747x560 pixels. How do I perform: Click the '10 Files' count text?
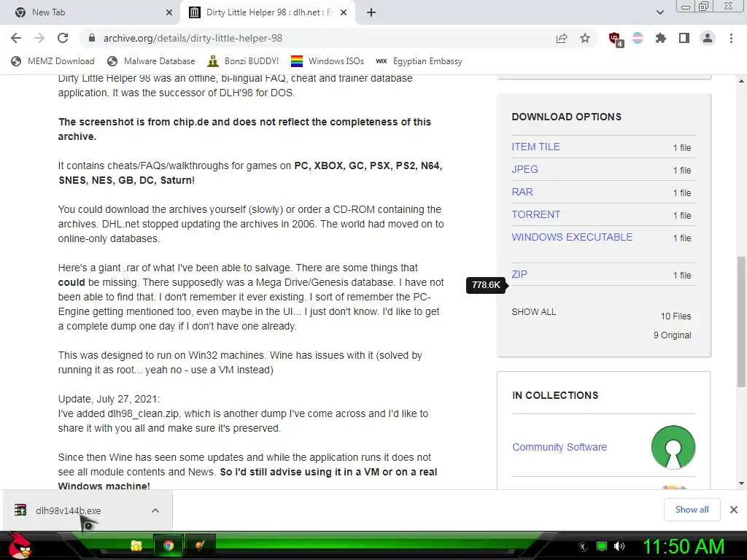pos(676,316)
